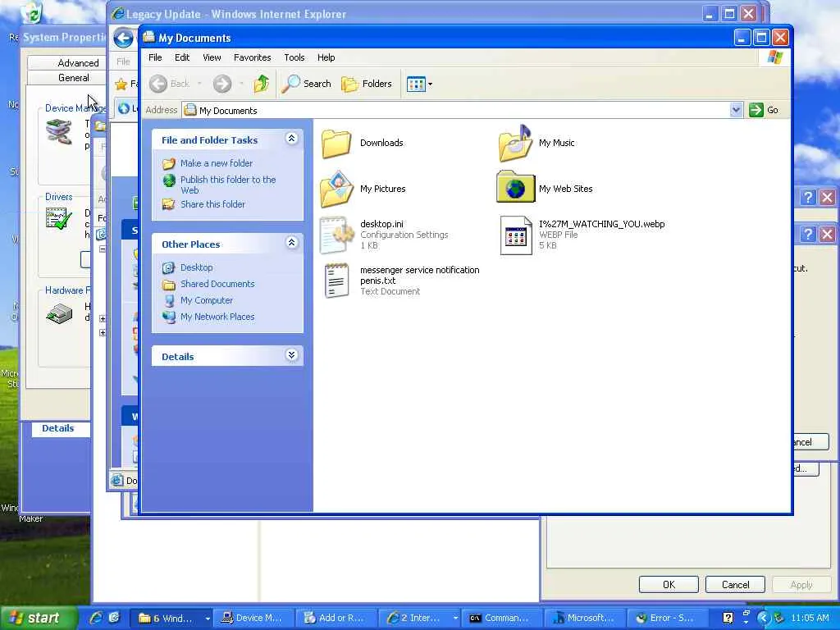Select the desktop.ini file icon
Screen dimensions: 840x630
click(336, 235)
